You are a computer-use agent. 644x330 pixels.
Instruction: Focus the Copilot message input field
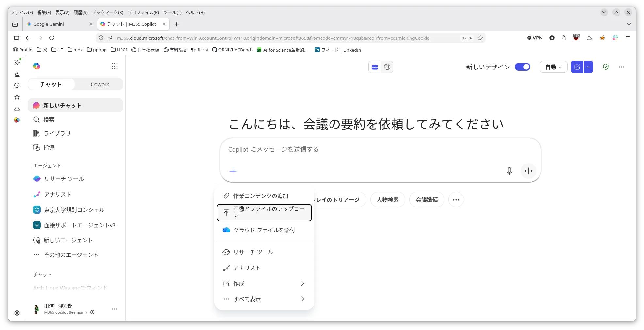[x=380, y=149]
